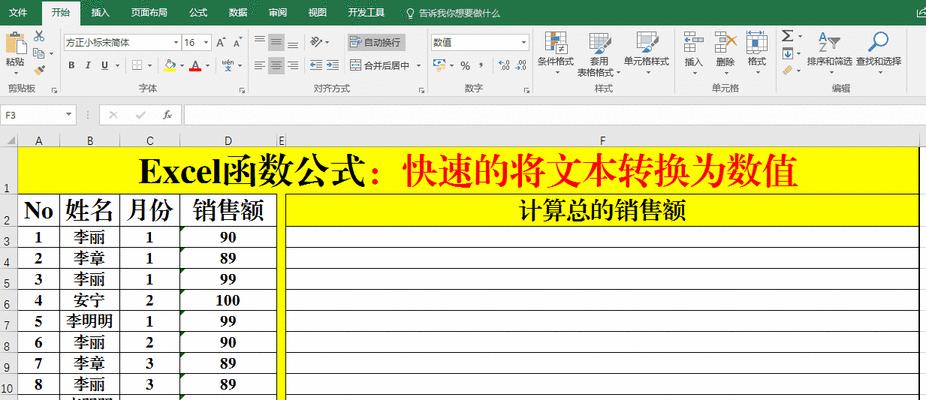Open the font size dropdown
Screen dimensions: 926x400
(206, 43)
